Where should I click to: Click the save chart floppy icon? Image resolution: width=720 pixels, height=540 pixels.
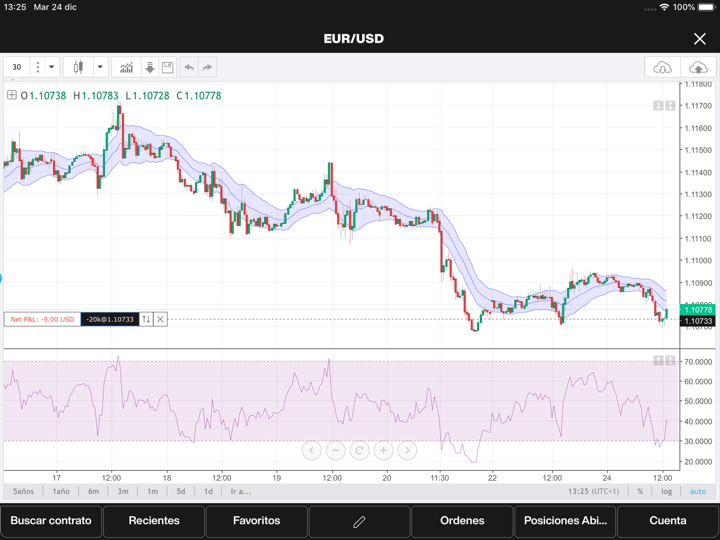coord(168,67)
